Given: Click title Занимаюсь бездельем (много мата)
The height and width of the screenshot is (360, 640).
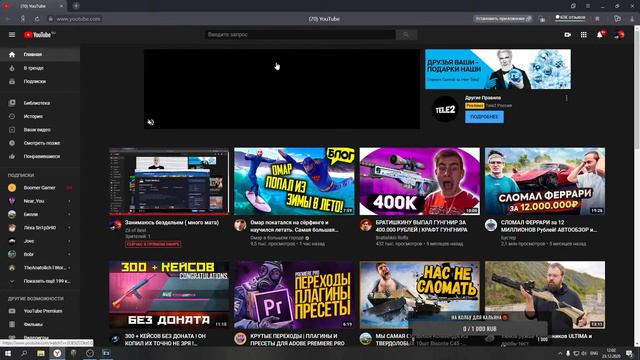Looking at the screenshot, I should (172, 223).
